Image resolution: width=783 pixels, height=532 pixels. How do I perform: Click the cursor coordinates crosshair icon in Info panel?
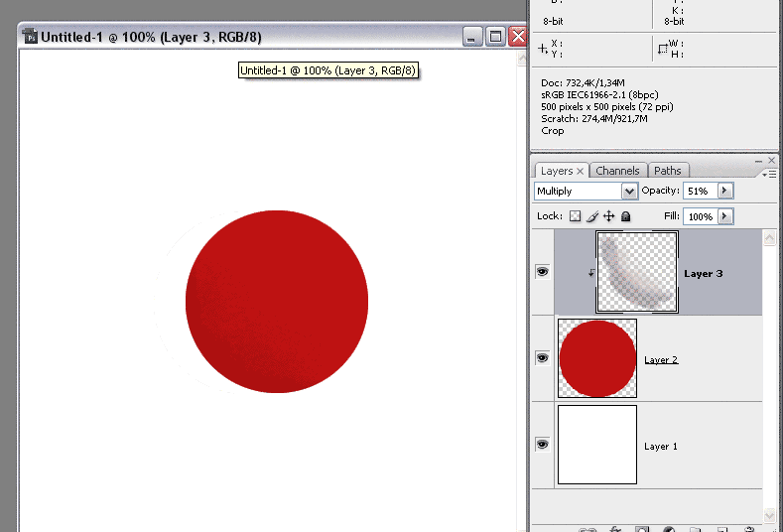543,49
